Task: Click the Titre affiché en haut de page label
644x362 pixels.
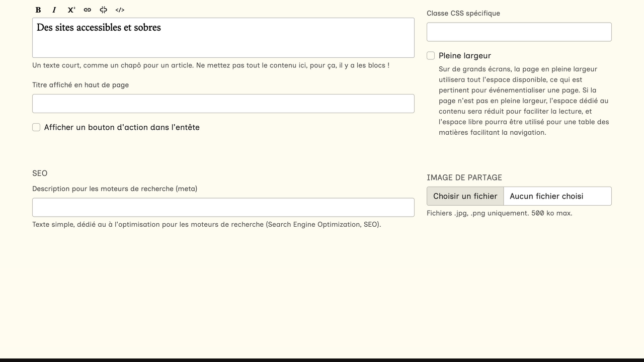Action: (80, 85)
